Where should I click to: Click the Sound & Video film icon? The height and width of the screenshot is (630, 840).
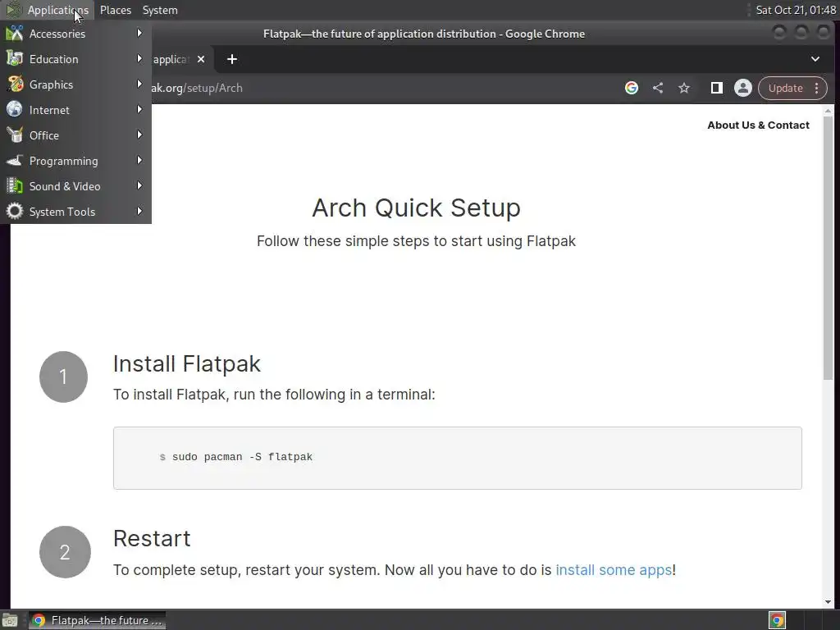(x=15, y=186)
